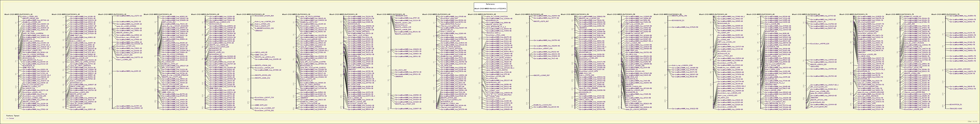Click the IAAV8167 marker label

259,30
